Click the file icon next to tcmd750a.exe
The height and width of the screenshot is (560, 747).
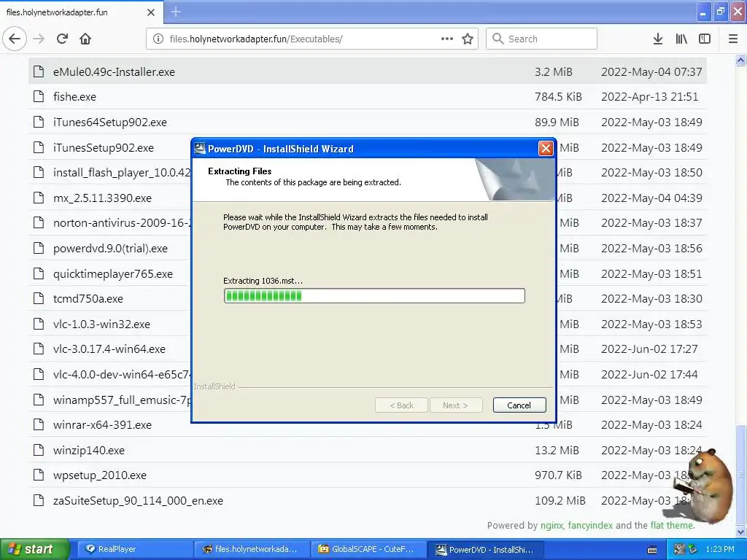coord(39,298)
